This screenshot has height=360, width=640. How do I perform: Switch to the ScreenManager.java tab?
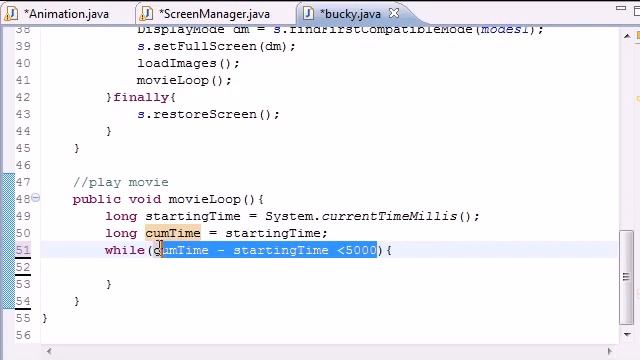click(214, 14)
